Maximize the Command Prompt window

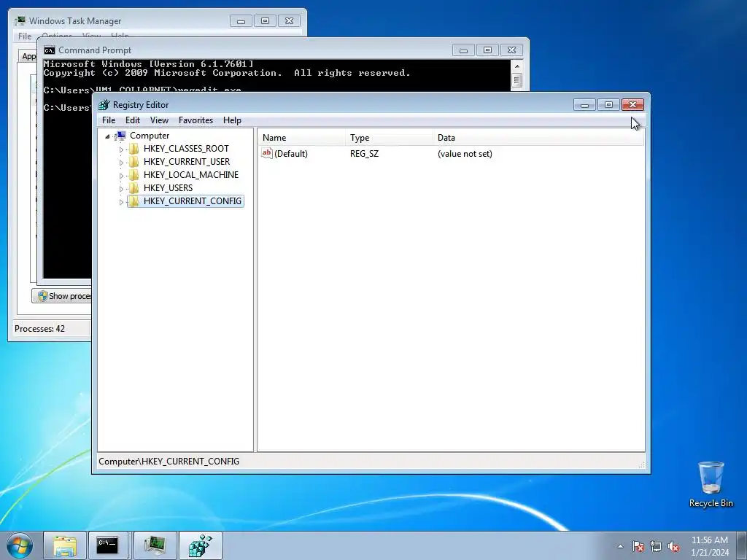(487, 50)
